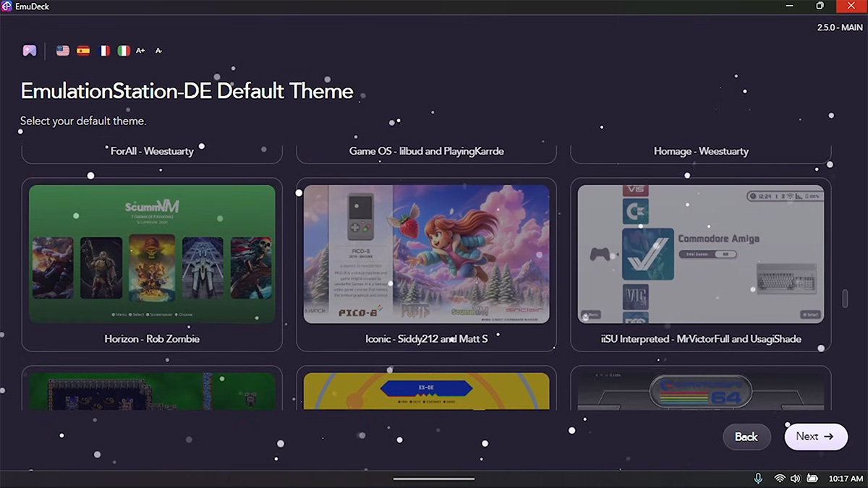
Task: Select the Horizon - Rob Zombie theme
Action: [151, 254]
